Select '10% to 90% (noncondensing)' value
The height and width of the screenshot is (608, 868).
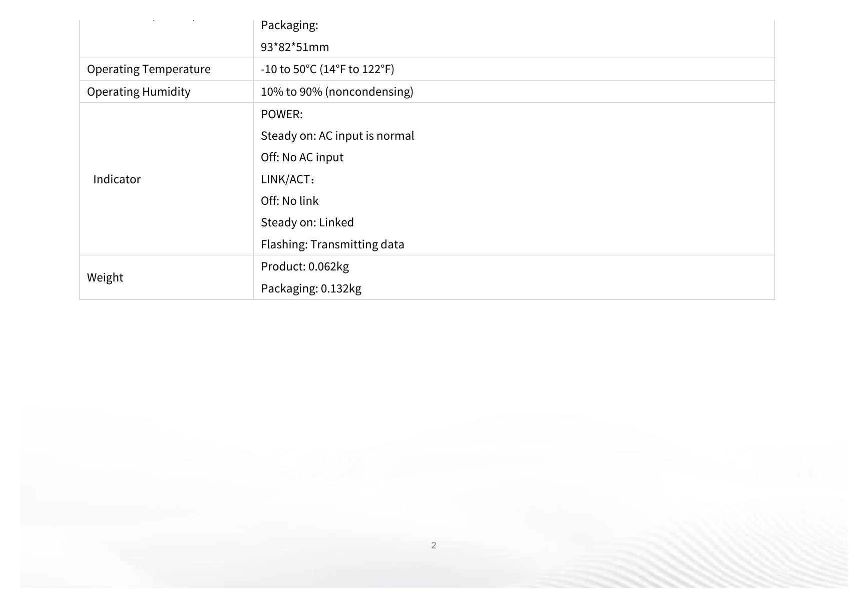point(337,92)
